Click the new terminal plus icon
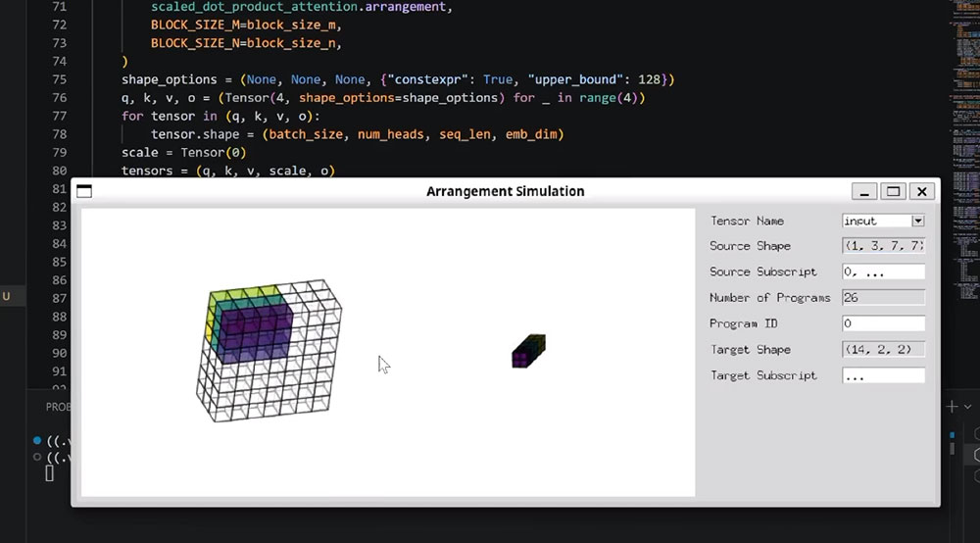Screen dimensions: 980x543 coord(952,407)
